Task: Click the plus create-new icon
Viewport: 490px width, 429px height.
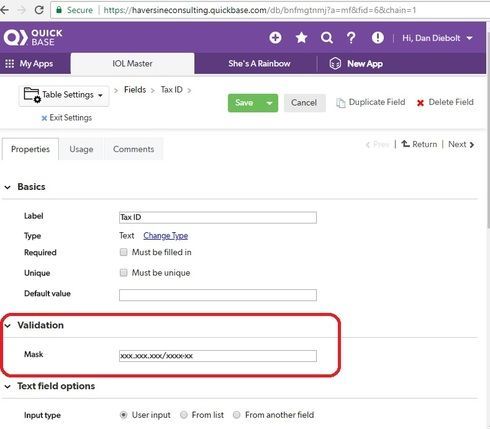Action: 275,38
